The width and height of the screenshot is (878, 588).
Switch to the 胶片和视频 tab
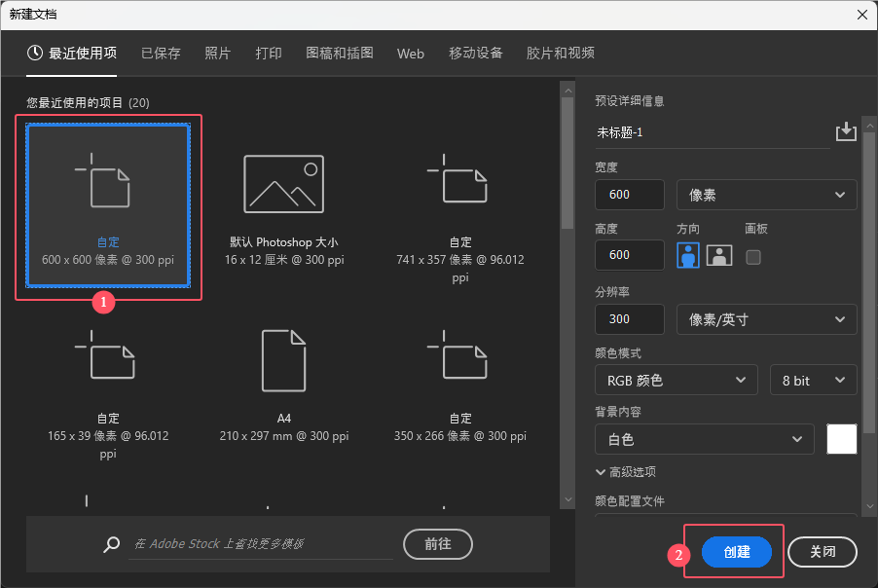coord(561,54)
